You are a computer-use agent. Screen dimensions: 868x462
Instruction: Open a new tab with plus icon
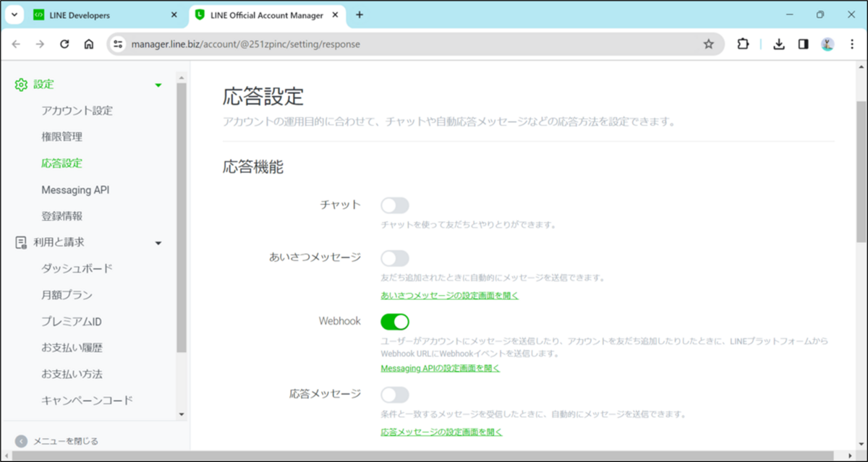click(359, 14)
